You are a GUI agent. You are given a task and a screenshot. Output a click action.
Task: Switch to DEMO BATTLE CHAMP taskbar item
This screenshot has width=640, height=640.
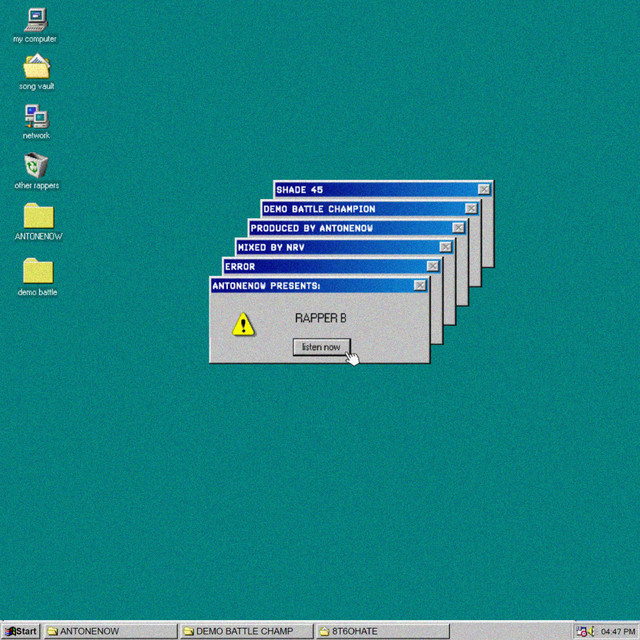(247, 631)
